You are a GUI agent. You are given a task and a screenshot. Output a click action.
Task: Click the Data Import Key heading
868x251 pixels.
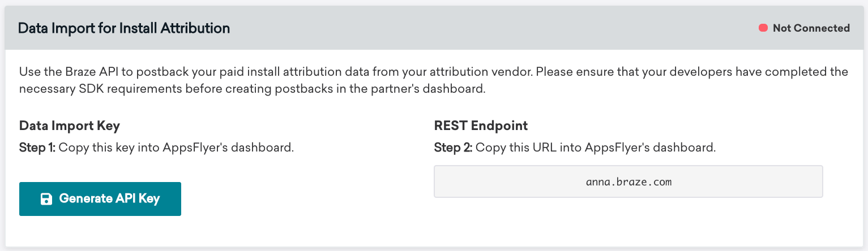click(70, 125)
